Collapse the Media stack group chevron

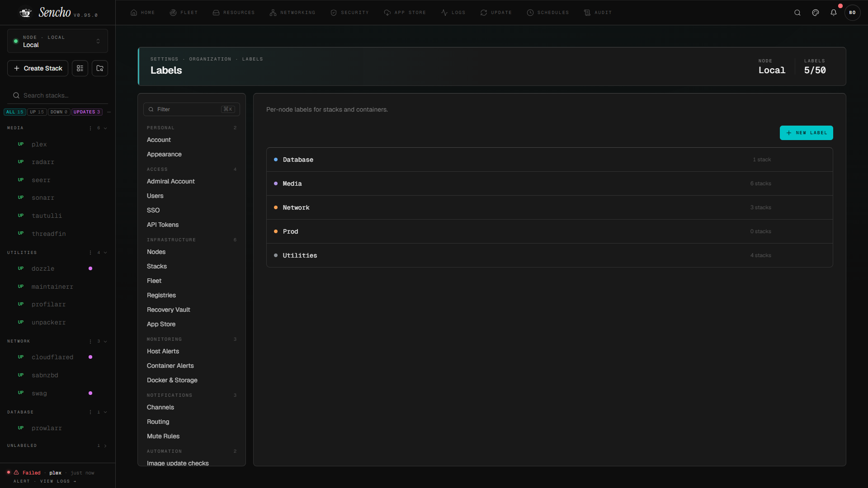tap(105, 128)
